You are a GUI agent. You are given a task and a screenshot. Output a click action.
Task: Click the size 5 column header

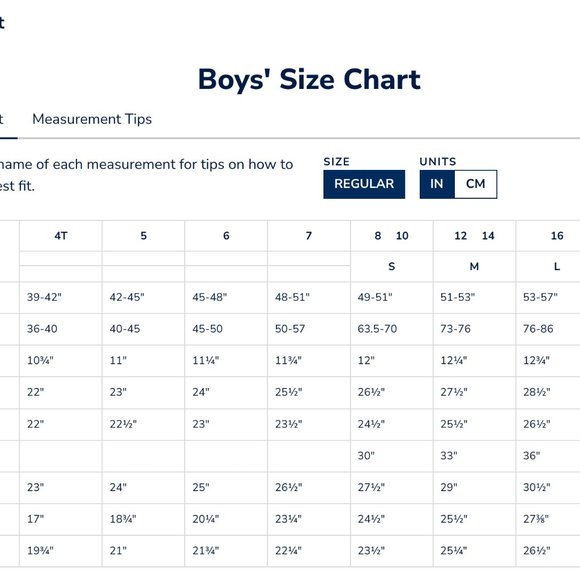click(x=144, y=236)
